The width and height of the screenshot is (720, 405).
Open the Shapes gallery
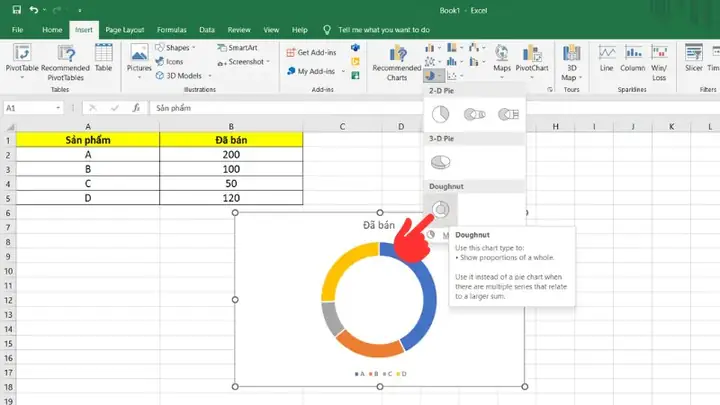click(x=175, y=48)
